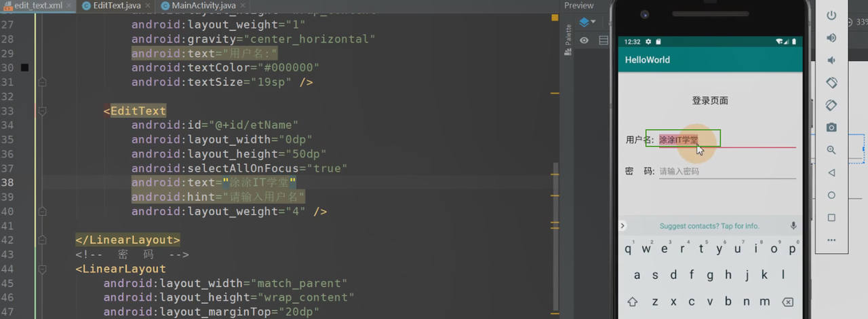Click the black color swatch on line 30
The height and width of the screenshot is (319, 868).
point(24,68)
